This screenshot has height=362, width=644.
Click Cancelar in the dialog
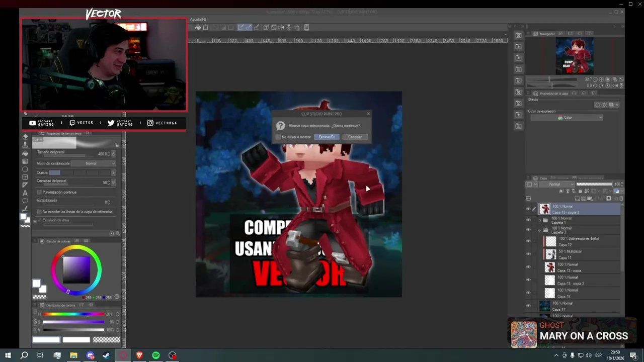pos(355,137)
